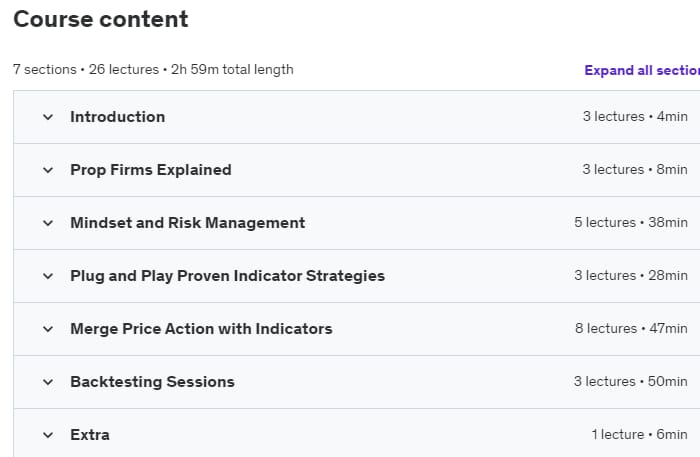The width and height of the screenshot is (700, 457).
Task: Click the 5 lectures 38min label
Action: tap(631, 222)
